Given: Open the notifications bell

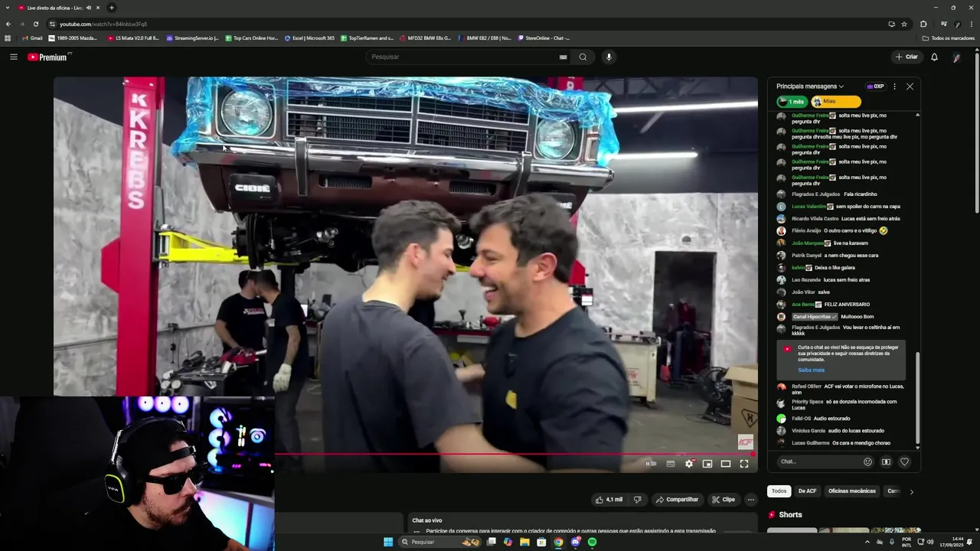Looking at the screenshot, I should [934, 57].
